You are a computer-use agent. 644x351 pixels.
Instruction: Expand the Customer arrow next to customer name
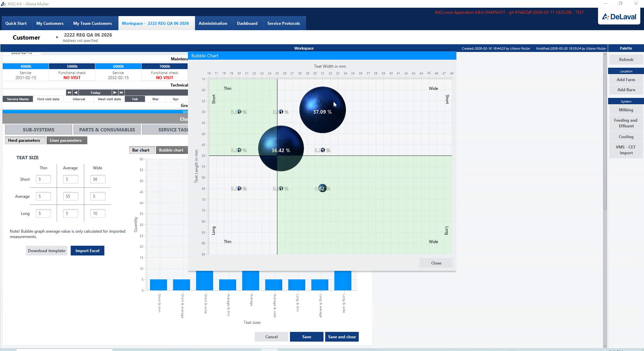click(x=57, y=37)
